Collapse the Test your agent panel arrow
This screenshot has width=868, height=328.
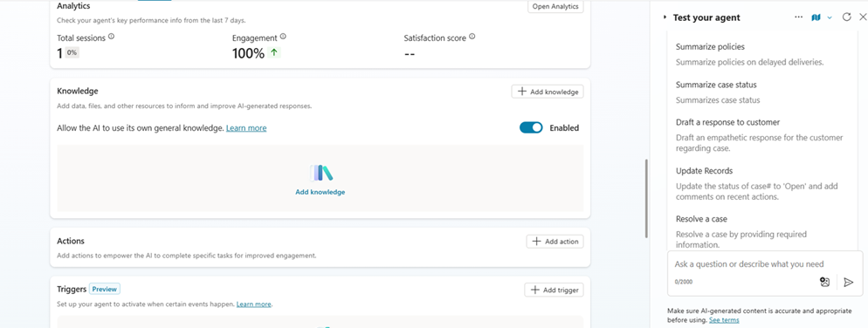665,17
